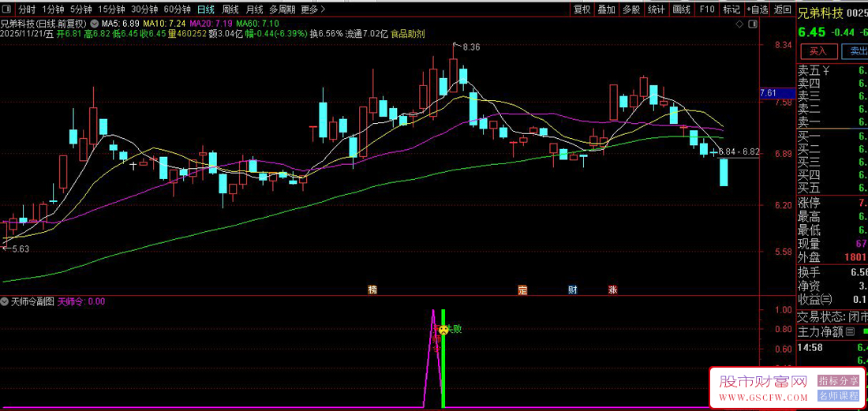Click the 榜 marker icon on timeline
The image size is (868, 411).
coord(372,290)
